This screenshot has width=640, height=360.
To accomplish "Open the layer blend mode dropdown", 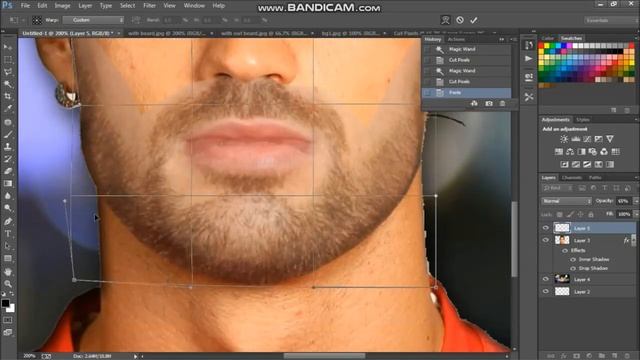I will click(x=567, y=201).
